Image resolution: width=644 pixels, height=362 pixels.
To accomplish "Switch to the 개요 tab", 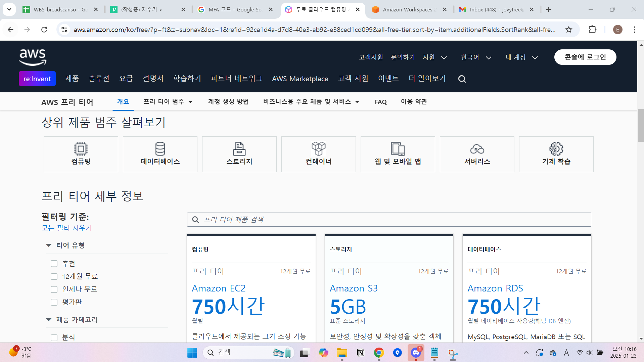I will pyautogui.click(x=123, y=102).
